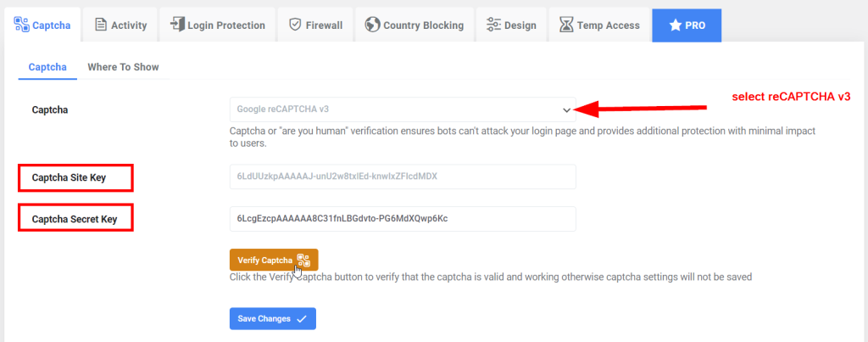Click the Design sliders icon
The image size is (868, 342).
click(492, 25)
